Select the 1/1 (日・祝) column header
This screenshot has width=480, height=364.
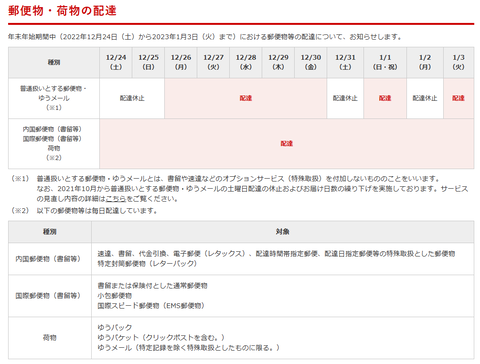(x=385, y=62)
